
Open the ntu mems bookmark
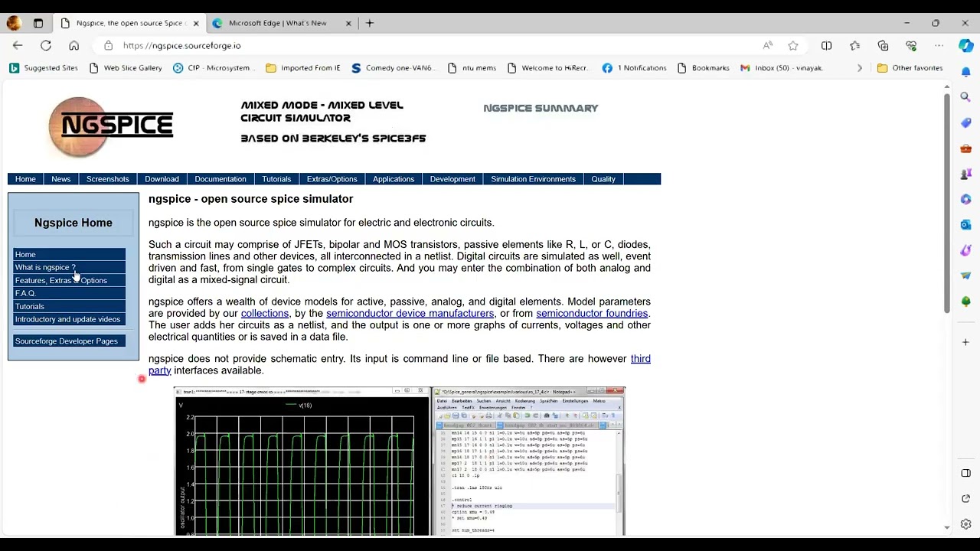click(x=472, y=68)
